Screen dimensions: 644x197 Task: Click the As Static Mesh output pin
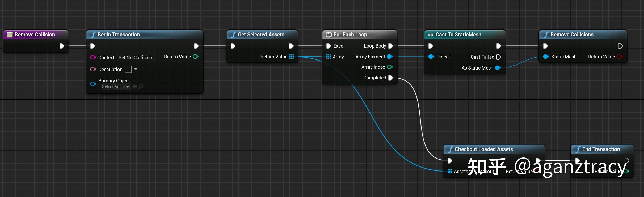point(498,68)
